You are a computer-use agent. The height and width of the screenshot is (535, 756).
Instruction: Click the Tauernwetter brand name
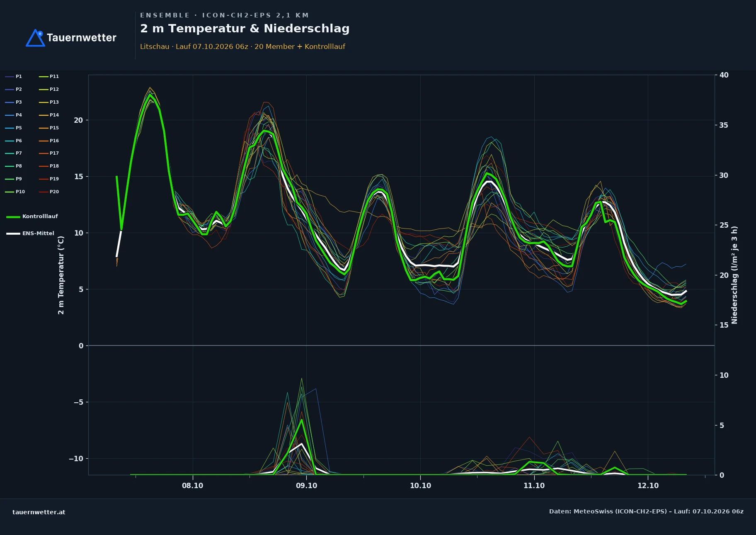[82, 38]
